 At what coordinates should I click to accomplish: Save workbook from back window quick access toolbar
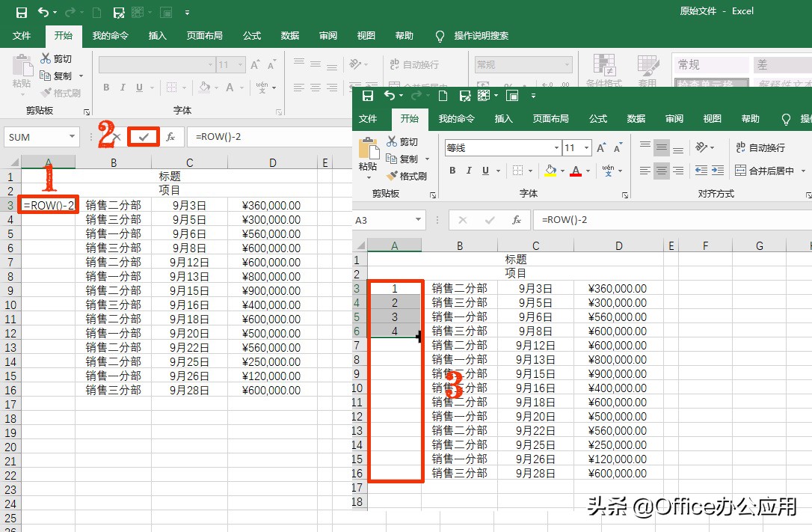point(21,13)
